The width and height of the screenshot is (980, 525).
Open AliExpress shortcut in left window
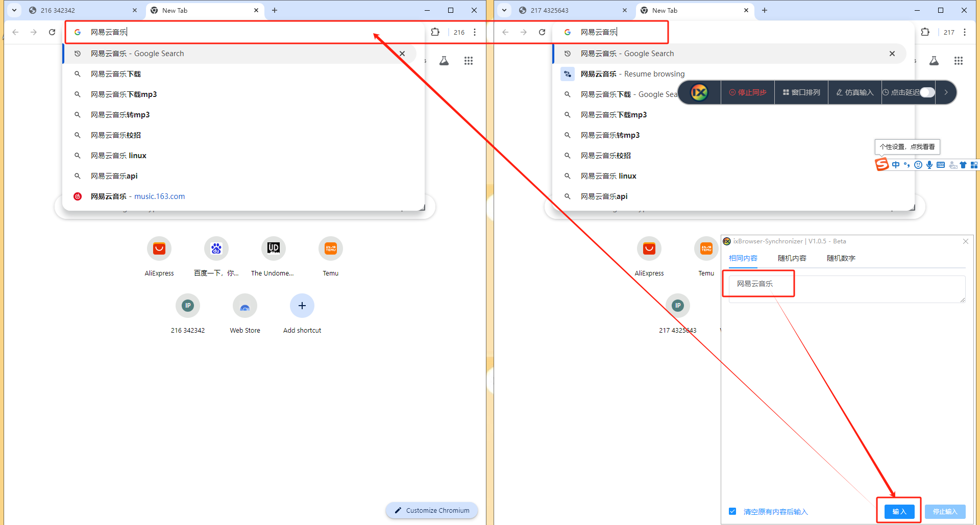[x=159, y=257]
